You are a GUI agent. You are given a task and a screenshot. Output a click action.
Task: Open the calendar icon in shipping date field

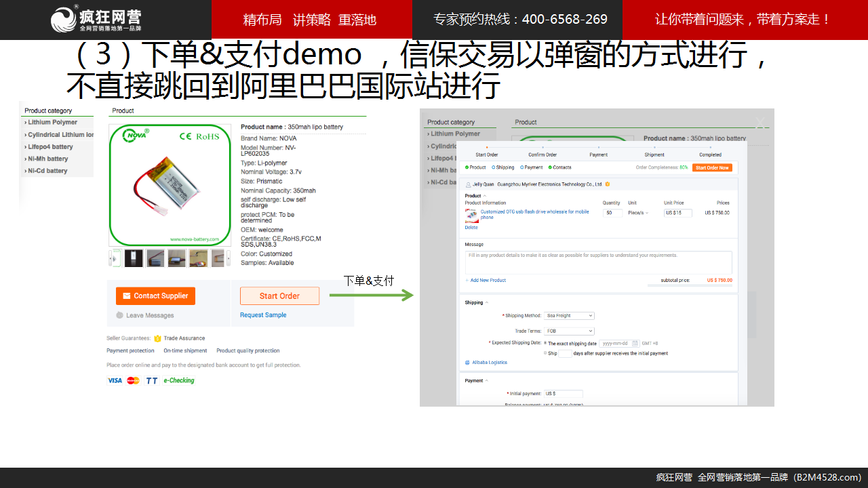pos(635,344)
